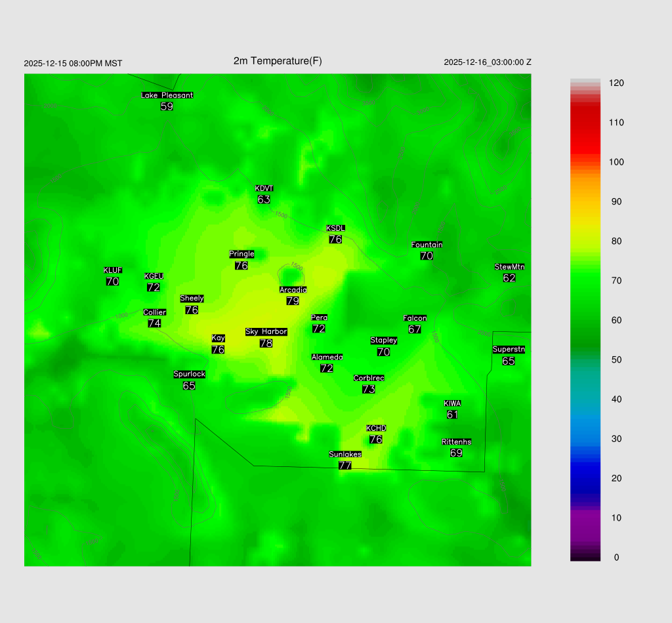
Task: Click the 08:00PM MST timestamp text
Action: click(x=73, y=64)
